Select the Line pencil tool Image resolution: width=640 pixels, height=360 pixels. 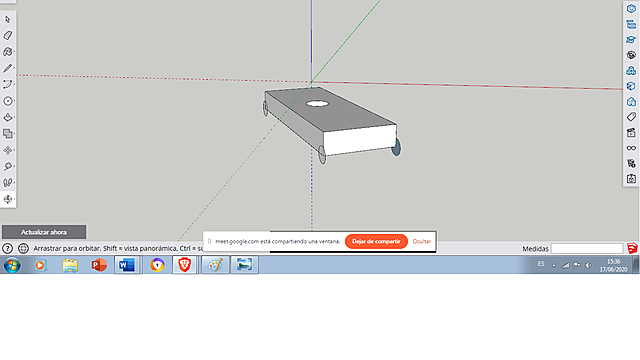8,68
